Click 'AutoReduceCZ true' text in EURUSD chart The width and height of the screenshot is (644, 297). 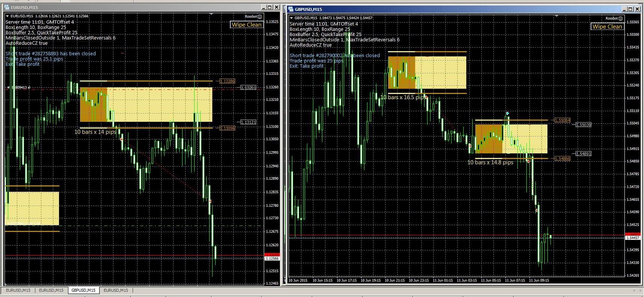[x=27, y=43]
